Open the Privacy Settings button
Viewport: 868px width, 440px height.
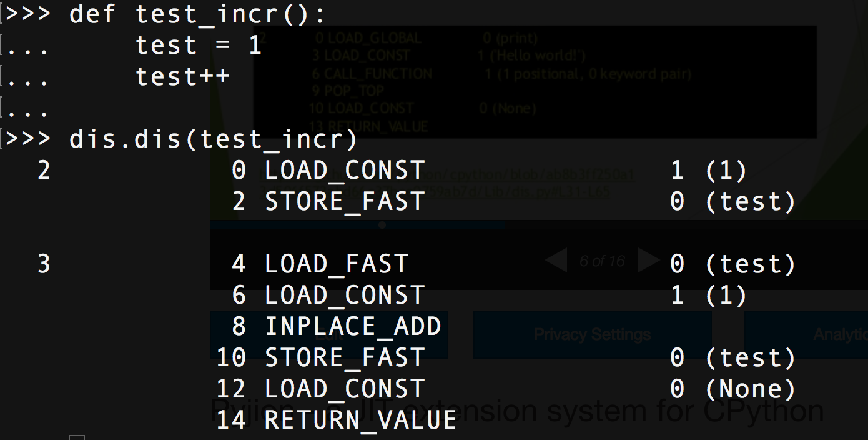[x=592, y=335]
